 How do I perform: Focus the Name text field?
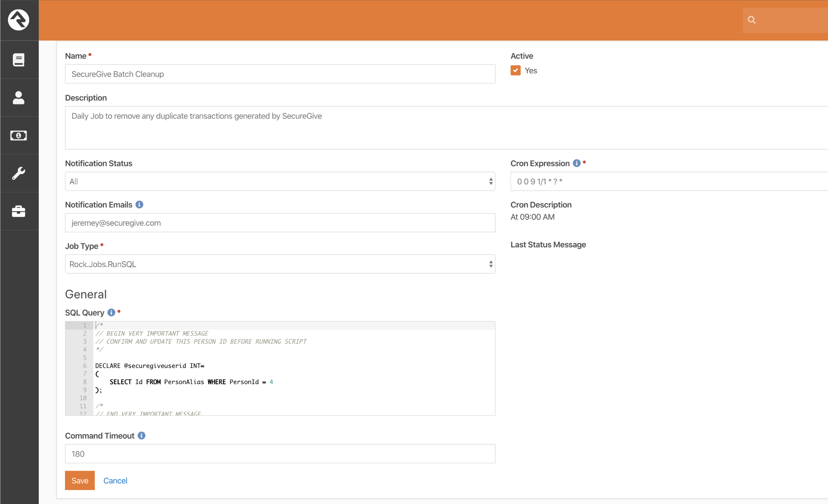tap(280, 74)
